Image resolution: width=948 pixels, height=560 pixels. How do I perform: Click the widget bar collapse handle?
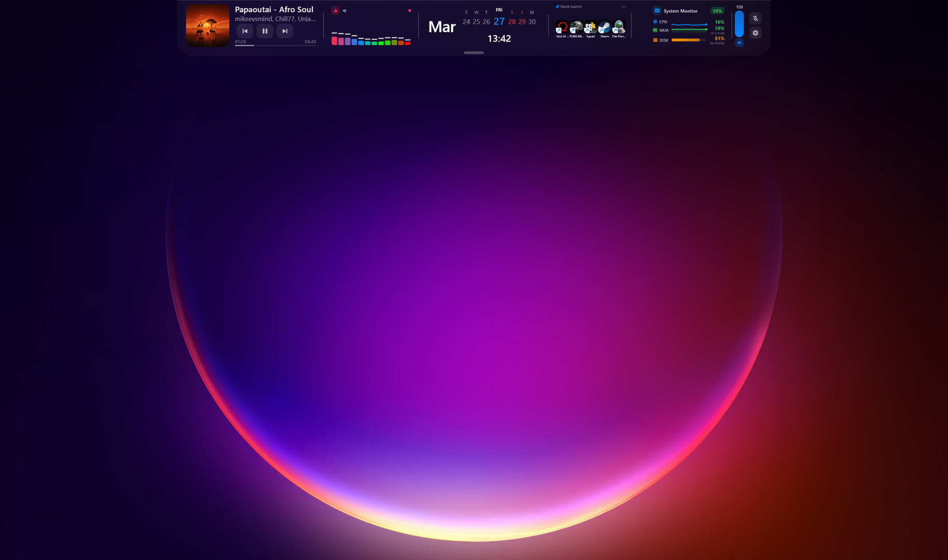point(473,52)
